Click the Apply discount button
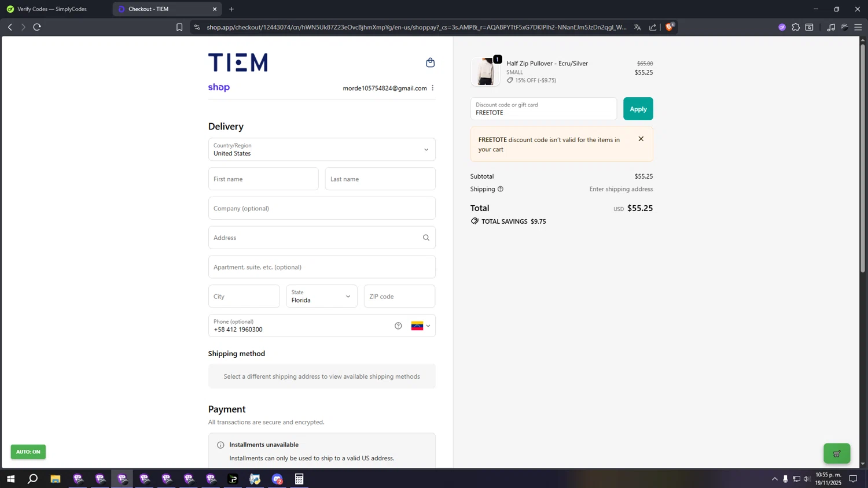This screenshot has height=488, width=868. [x=638, y=109]
